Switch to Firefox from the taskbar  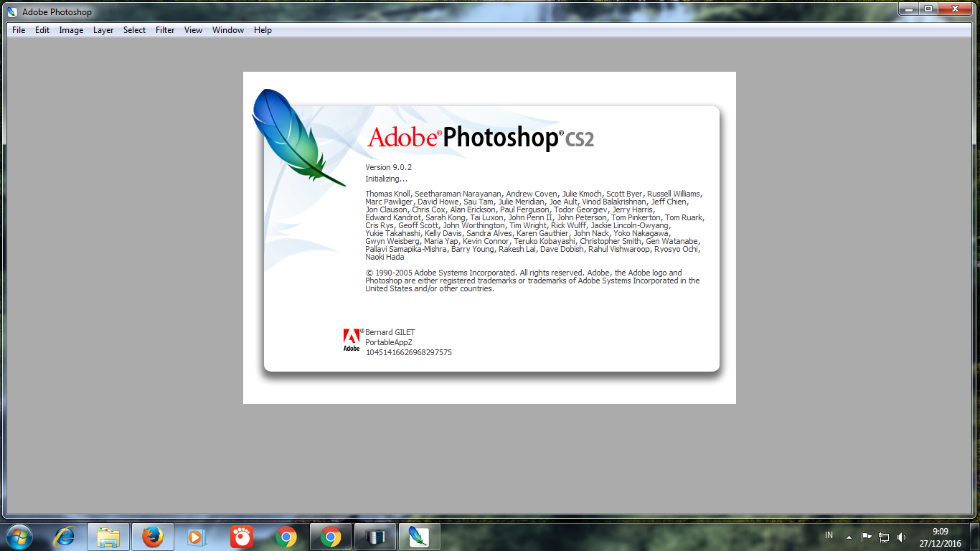153,537
